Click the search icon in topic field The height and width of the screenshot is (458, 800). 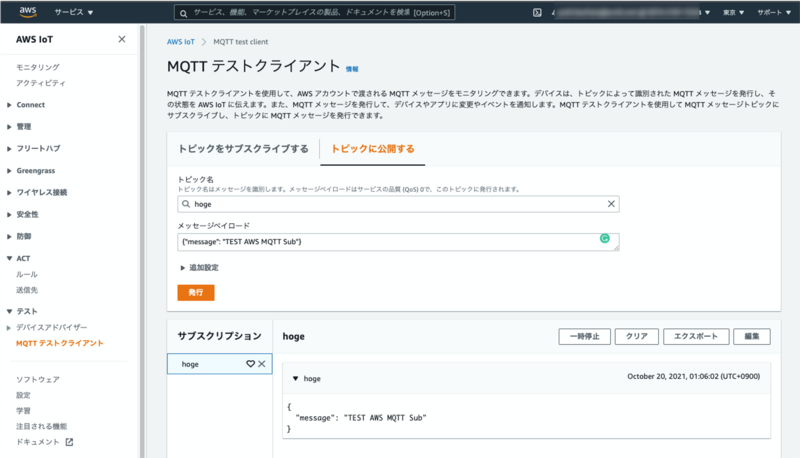[x=186, y=204]
